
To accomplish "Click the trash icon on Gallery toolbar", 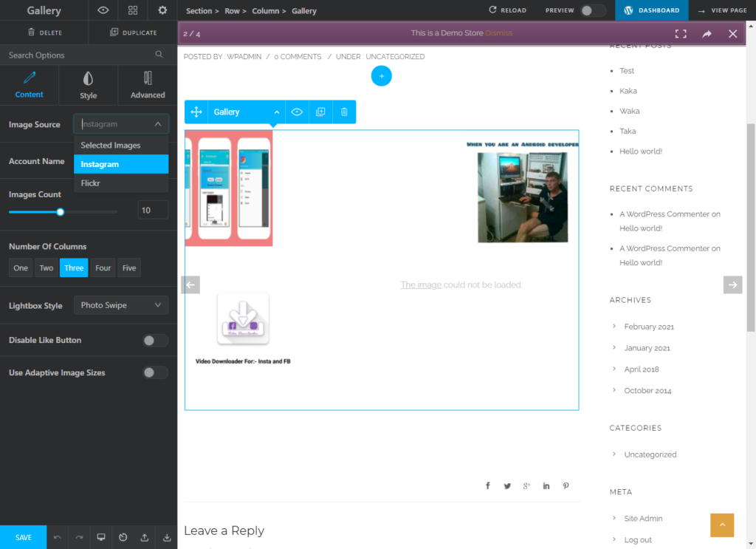I will [x=344, y=112].
